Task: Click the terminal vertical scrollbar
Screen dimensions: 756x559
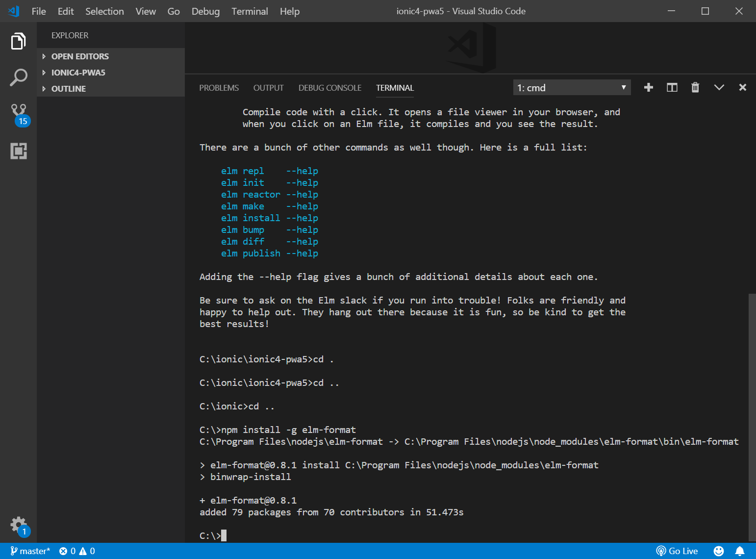Action: tap(752, 417)
